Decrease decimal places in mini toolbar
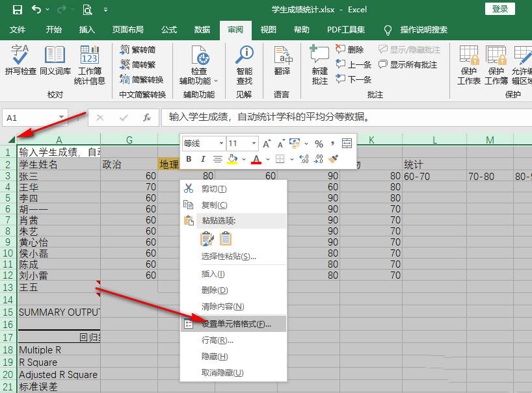Screen dimensions: 532x393 pos(319,159)
